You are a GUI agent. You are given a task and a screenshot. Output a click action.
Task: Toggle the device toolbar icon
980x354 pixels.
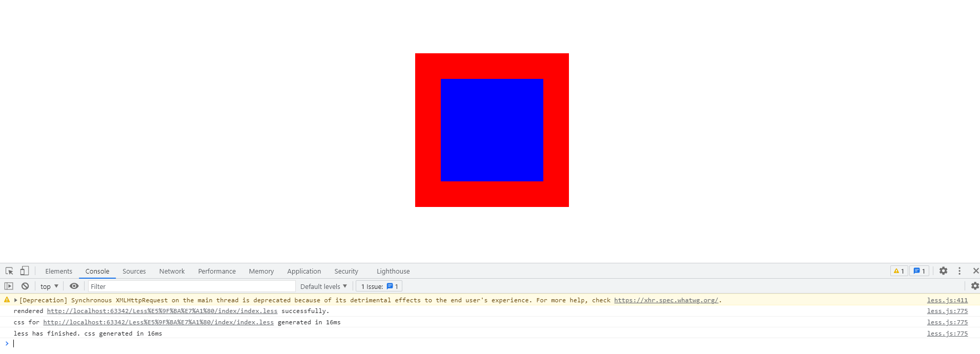pos(24,271)
